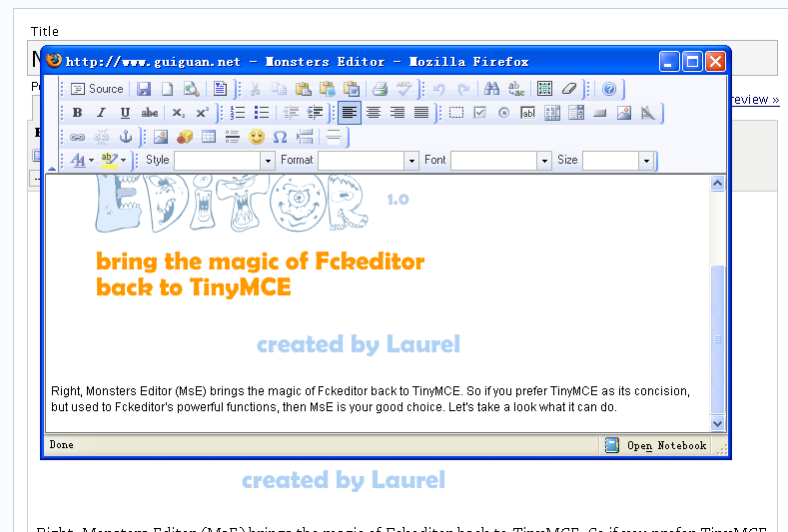Toggle Bold formatting
Image resolution: width=788 pixels, height=532 pixels.
tap(77, 113)
